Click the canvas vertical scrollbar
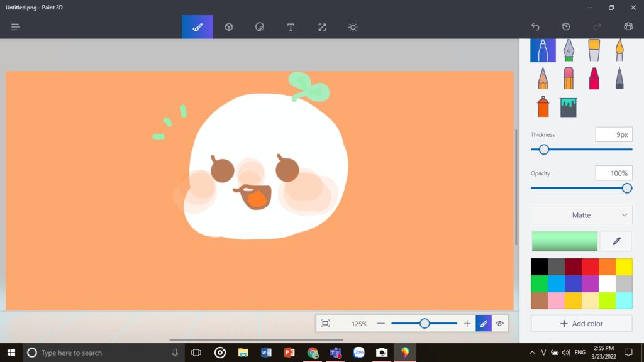The height and width of the screenshot is (362, 644). coord(516,187)
